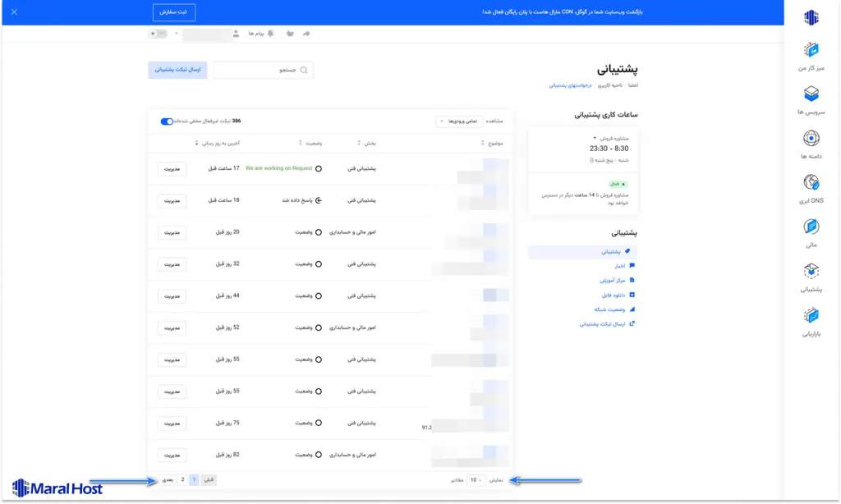Click مدیریت for the 17 ساعت قبل ticket
Viewport: 841px width, 504px height.
[172, 169]
